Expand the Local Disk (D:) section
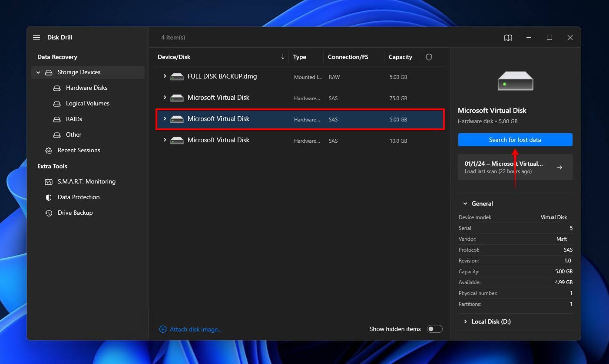609x364 pixels. pyautogui.click(x=465, y=321)
